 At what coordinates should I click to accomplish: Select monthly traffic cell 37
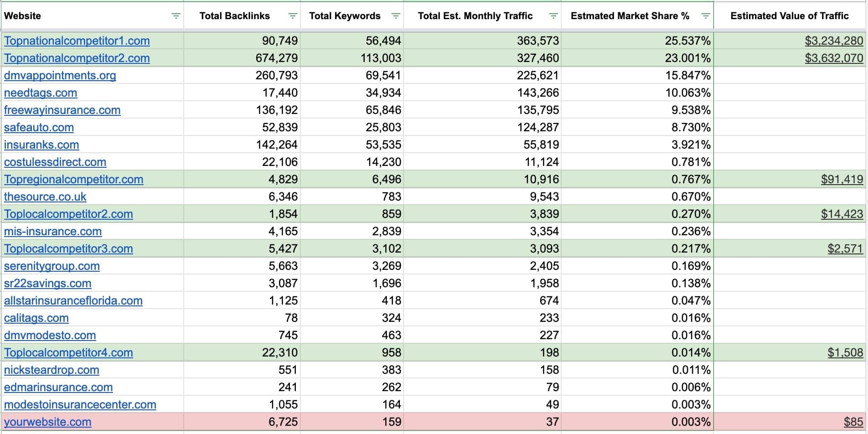coord(482,422)
